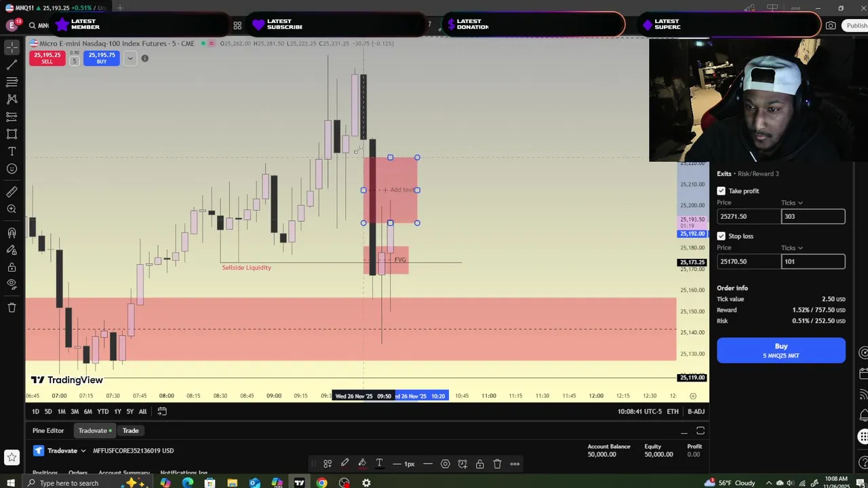
Task: Open the Tradovate panel tab
Action: [95, 430]
